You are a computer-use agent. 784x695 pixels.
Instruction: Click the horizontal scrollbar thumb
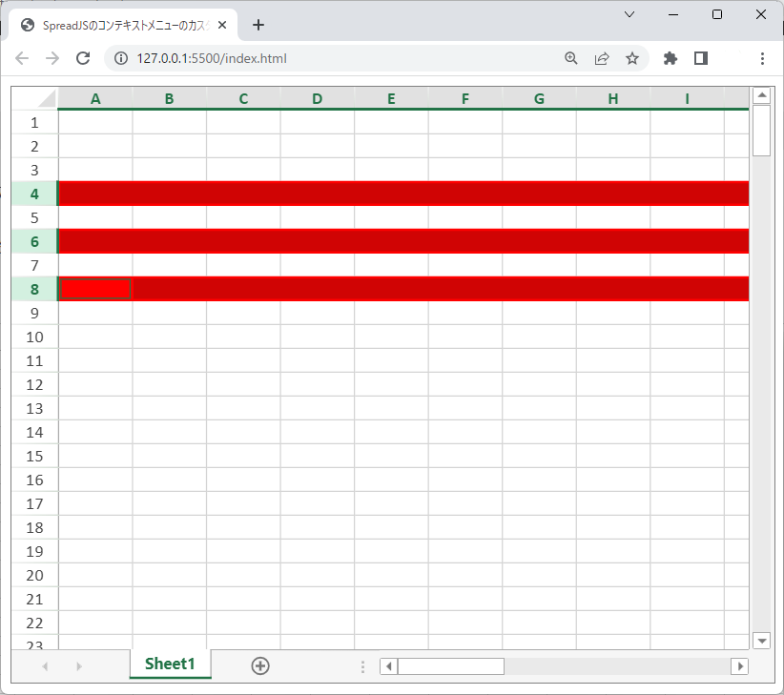(x=450, y=666)
